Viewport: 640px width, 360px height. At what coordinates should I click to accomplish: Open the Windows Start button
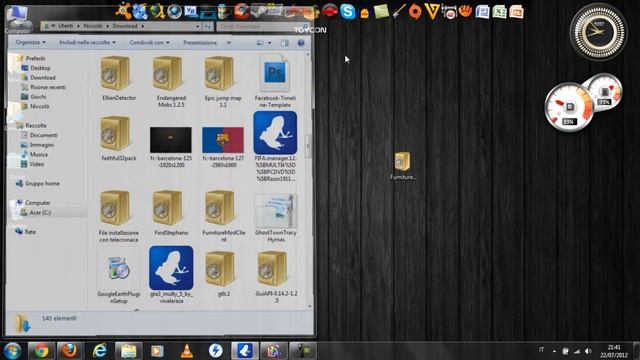[x=12, y=351]
